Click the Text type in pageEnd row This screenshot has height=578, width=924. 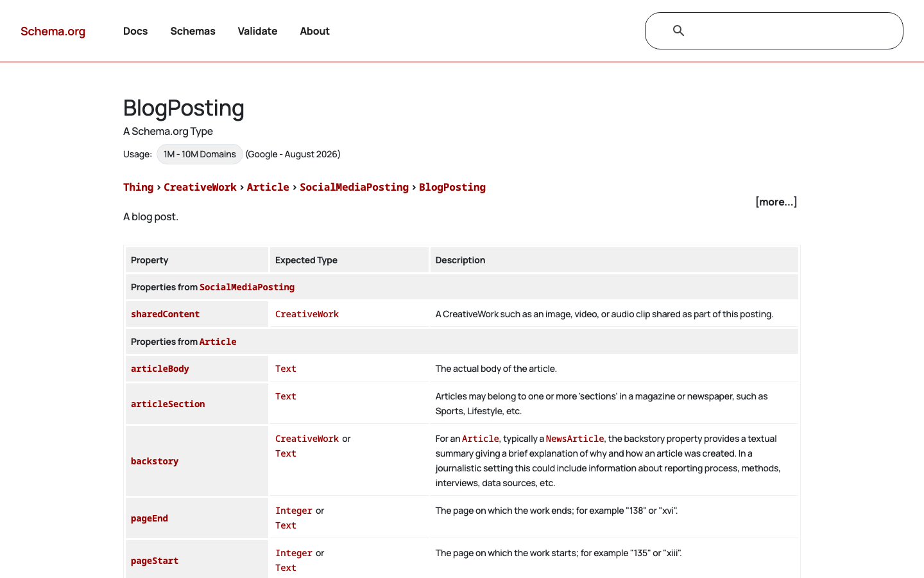tap(286, 525)
